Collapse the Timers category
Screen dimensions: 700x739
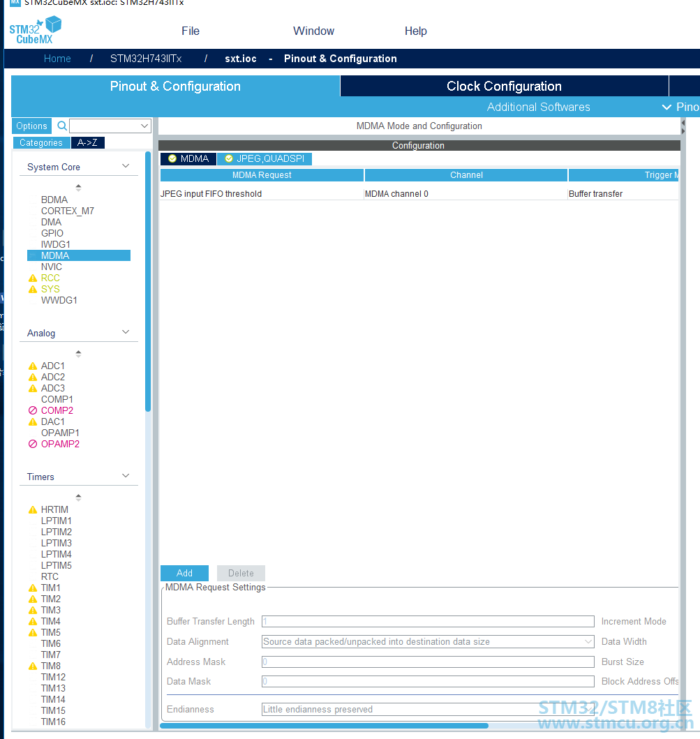click(x=126, y=476)
